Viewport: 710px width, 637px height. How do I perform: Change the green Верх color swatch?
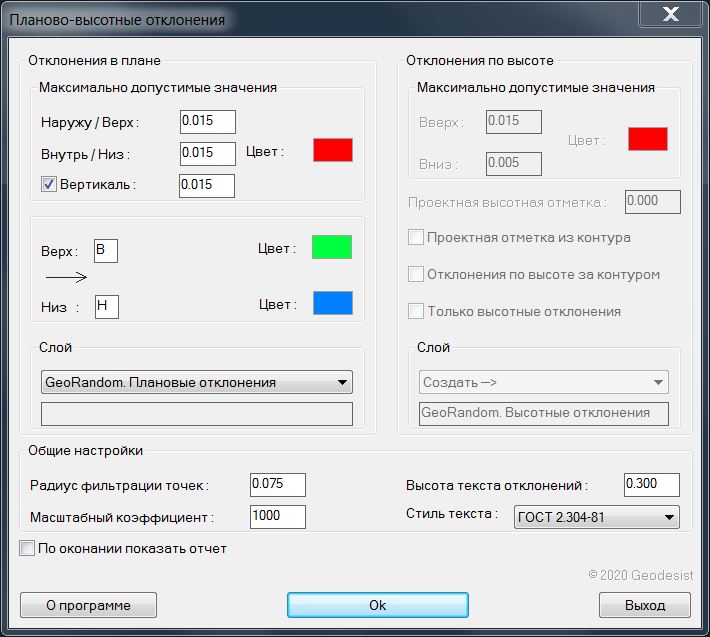point(332,247)
